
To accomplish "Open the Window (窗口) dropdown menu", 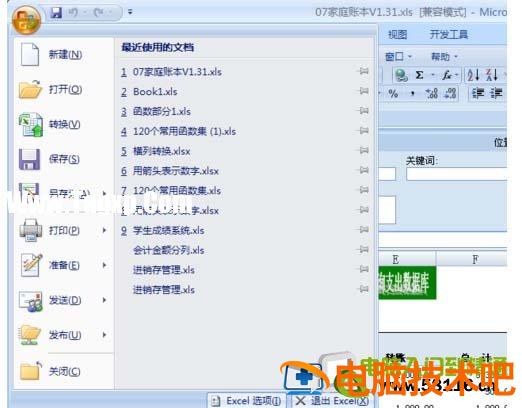I will pos(398,57).
